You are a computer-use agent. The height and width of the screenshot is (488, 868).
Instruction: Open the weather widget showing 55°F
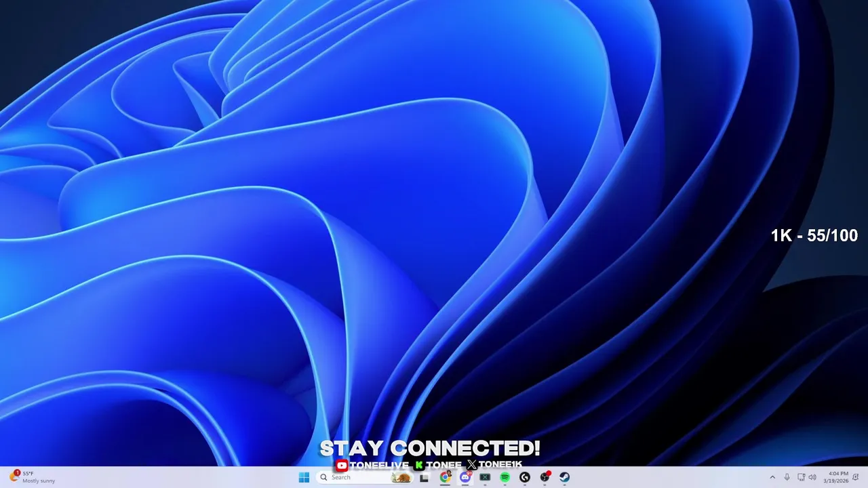coord(32,477)
